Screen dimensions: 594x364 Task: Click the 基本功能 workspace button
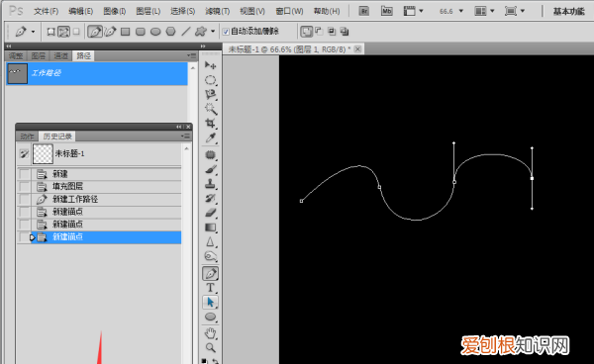point(568,11)
